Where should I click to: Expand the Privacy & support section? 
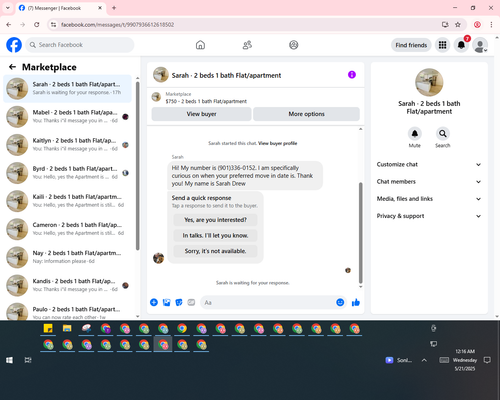point(429,216)
